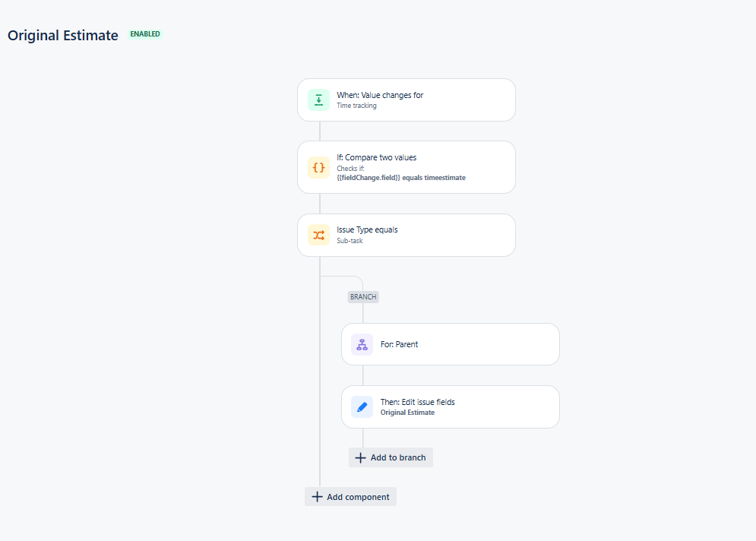Screen dimensions: 756x541
Task: Click the green trigger icon for Value changes
Action: (318, 100)
